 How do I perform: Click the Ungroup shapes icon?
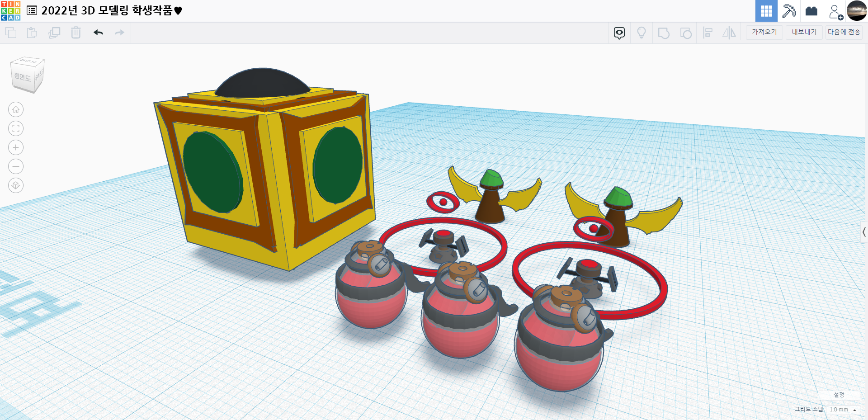686,33
